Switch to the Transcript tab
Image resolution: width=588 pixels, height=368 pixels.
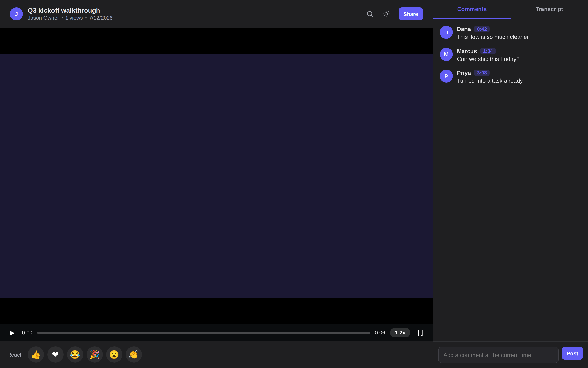tap(549, 9)
